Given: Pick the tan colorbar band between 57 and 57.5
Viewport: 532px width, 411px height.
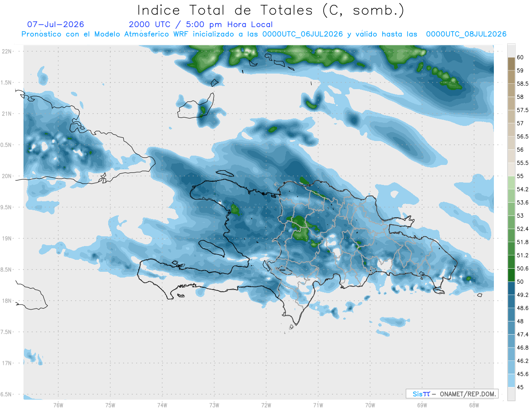Looking at the screenshot, I should pyautogui.click(x=511, y=117).
